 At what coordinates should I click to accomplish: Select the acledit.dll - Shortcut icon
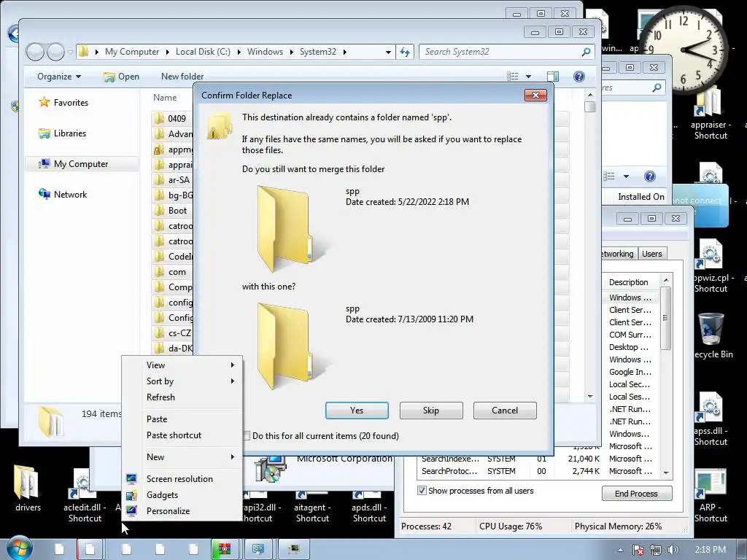coord(85,496)
